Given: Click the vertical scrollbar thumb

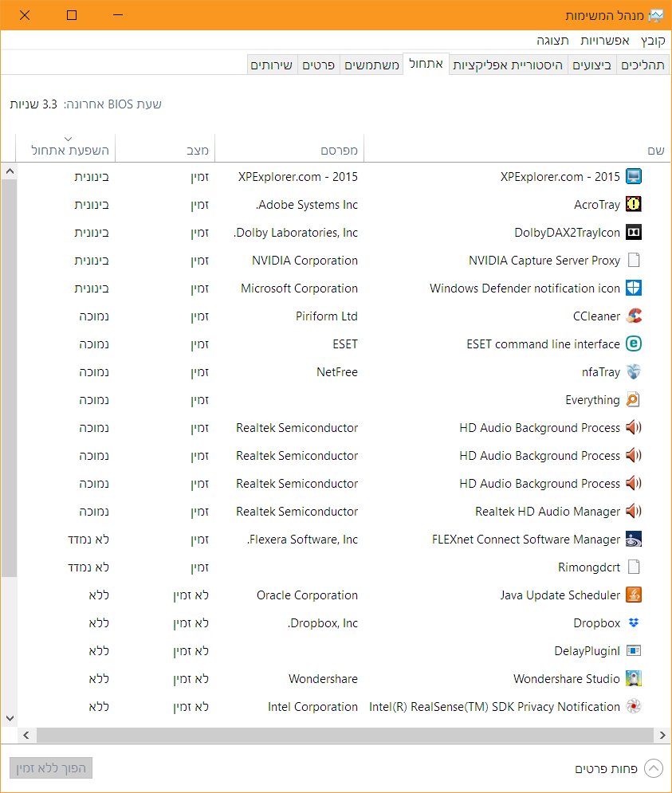Looking at the screenshot, I should [x=9, y=379].
